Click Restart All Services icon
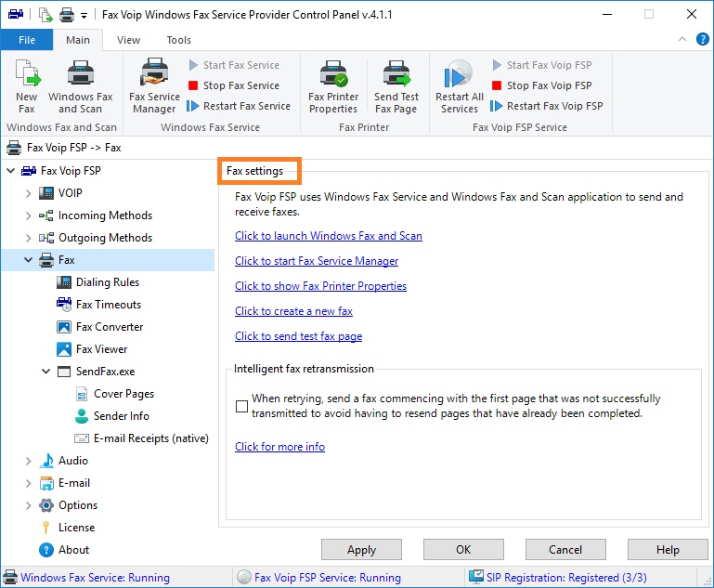Viewport: 714px width, 588px height. point(459,86)
